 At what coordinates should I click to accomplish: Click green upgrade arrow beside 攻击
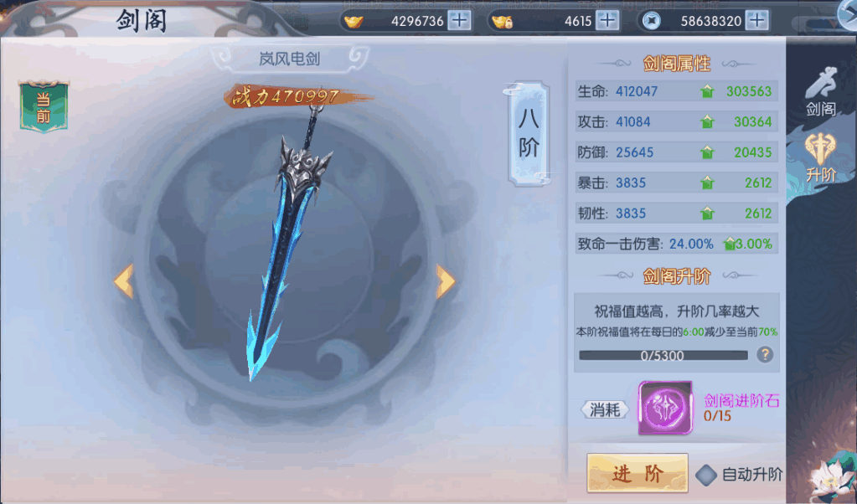tap(707, 121)
